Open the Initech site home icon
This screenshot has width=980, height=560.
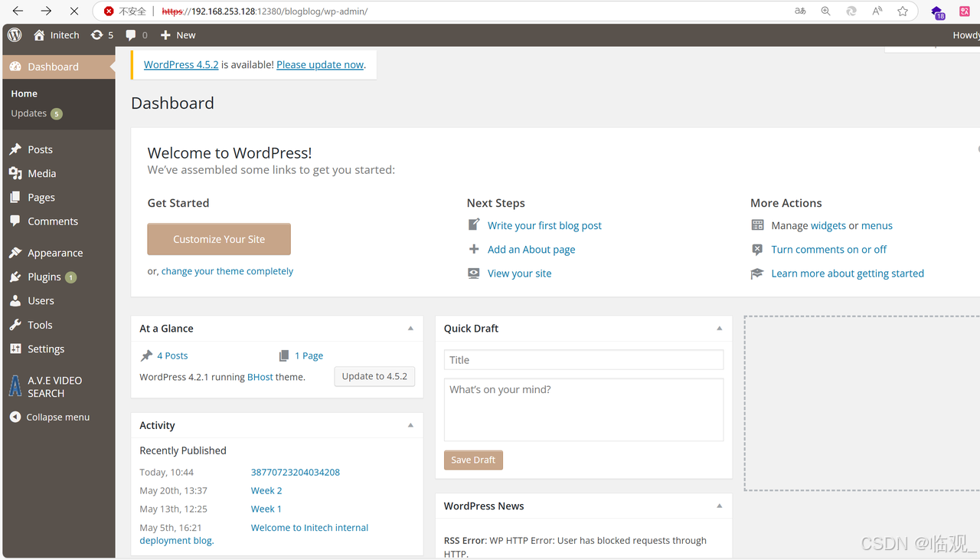coord(39,35)
